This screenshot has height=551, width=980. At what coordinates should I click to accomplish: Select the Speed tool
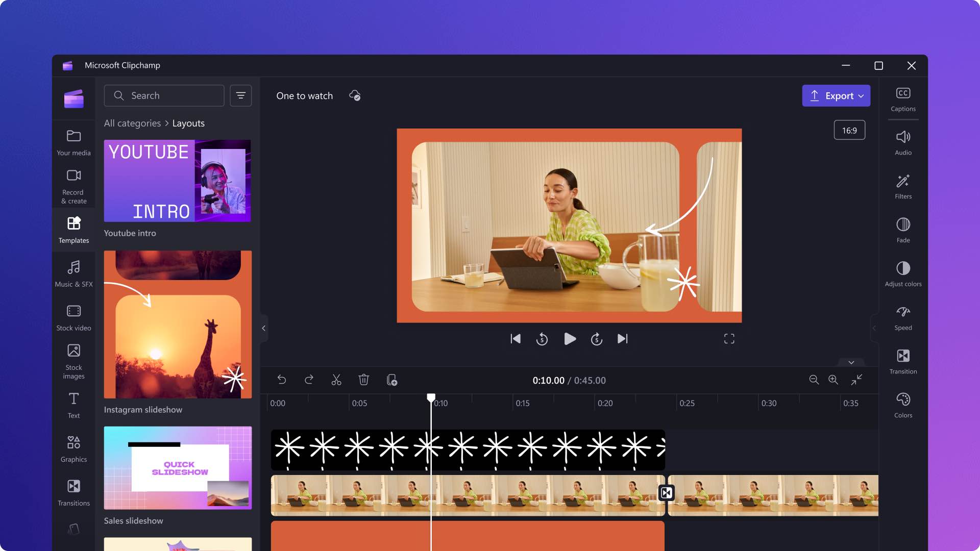pyautogui.click(x=903, y=316)
